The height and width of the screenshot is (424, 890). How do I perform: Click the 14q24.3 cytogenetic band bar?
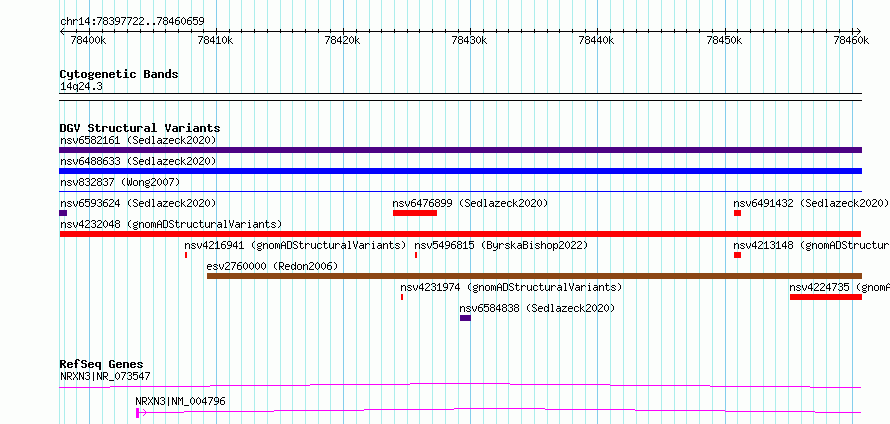[460, 96]
